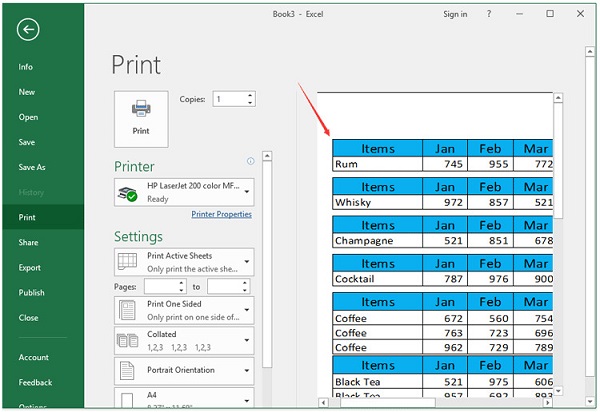Click the printer info circle icon
This screenshot has height=412, width=600.
click(250, 161)
